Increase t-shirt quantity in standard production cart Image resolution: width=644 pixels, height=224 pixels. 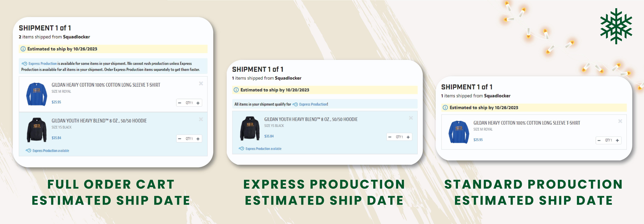617,140
